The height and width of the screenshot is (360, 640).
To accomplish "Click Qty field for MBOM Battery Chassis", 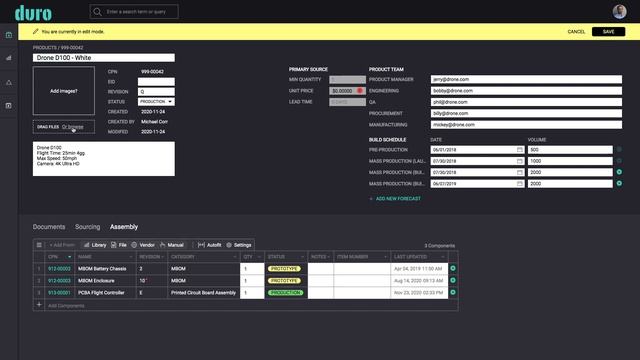I will [252, 269].
